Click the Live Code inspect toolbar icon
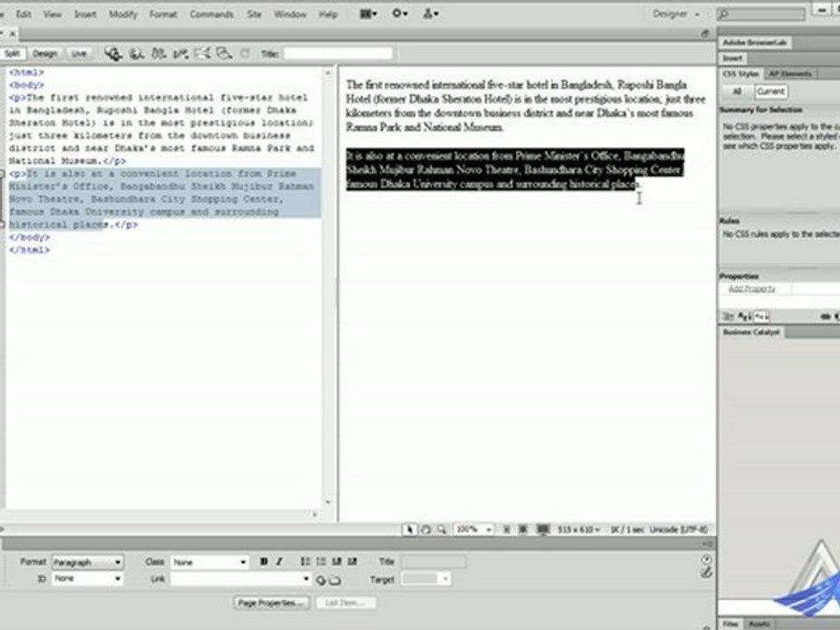This screenshot has width=840, height=630. click(x=113, y=53)
